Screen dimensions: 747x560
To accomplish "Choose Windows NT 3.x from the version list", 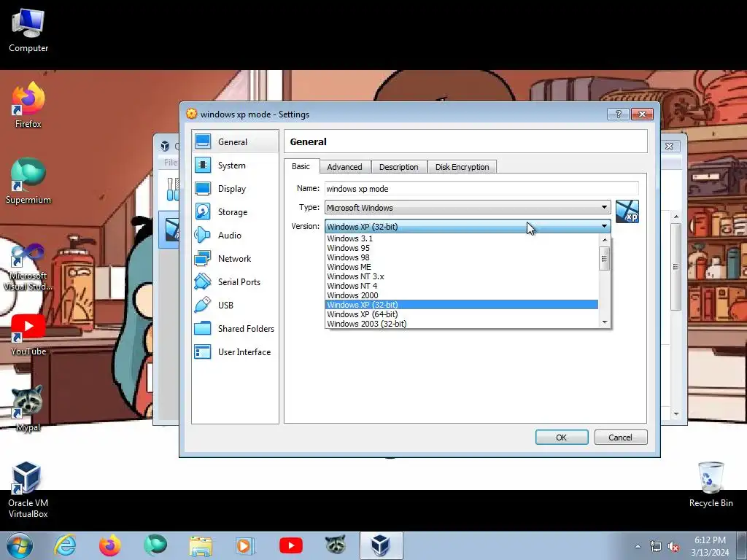I will click(x=461, y=276).
